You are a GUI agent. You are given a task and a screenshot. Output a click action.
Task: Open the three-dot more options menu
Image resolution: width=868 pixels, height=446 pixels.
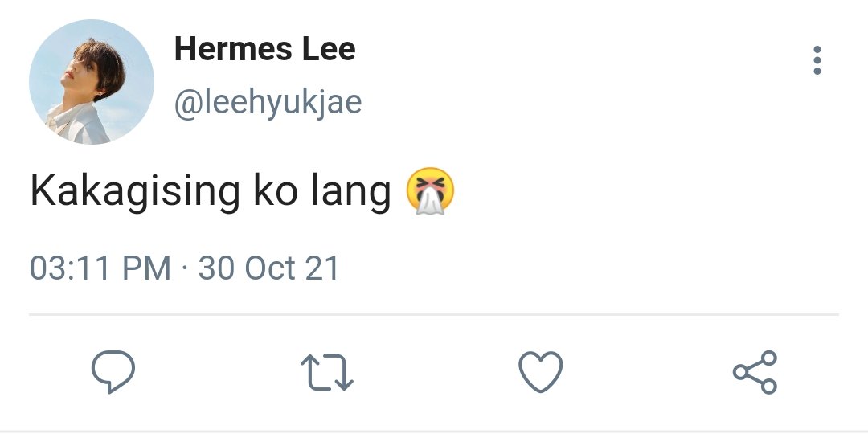(x=817, y=60)
